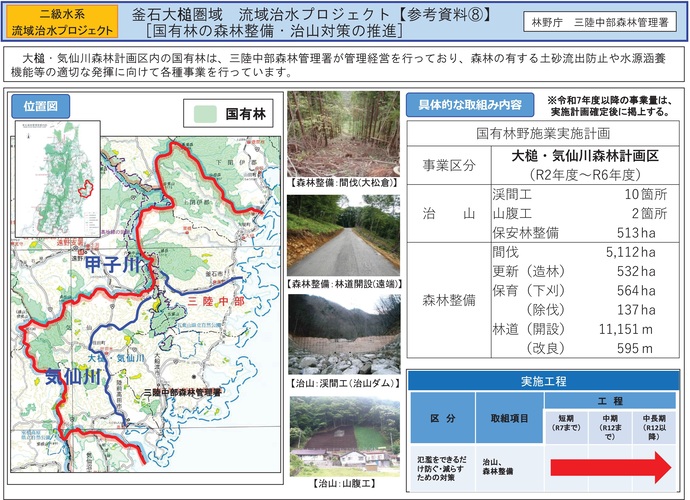Select the 実施工程 schedule header bar

tap(545, 381)
